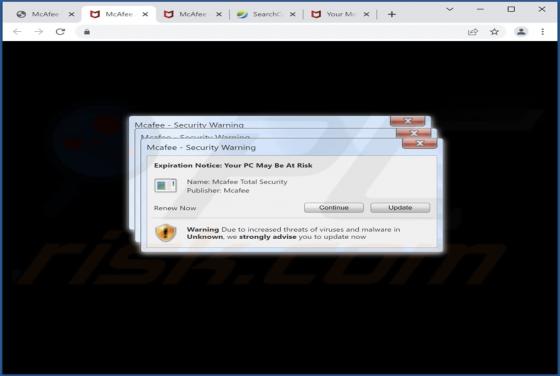Close the active second McAfee tab

145,14
